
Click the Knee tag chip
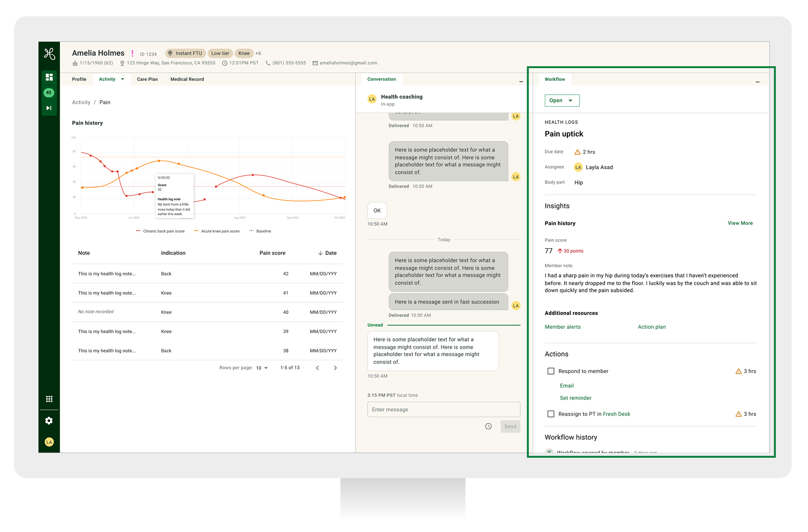tap(244, 53)
